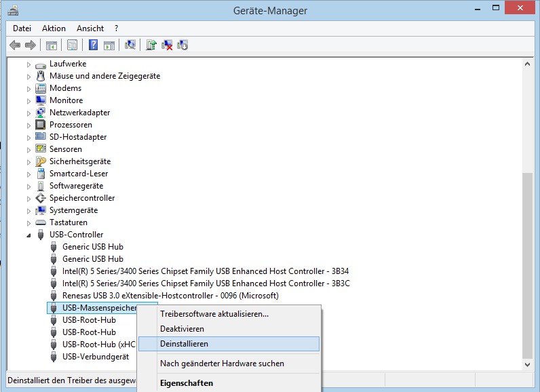Image resolution: width=540 pixels, height=392 pixels.
Task: Expand the Tastaturen node
Action: [x=29, y=222]
